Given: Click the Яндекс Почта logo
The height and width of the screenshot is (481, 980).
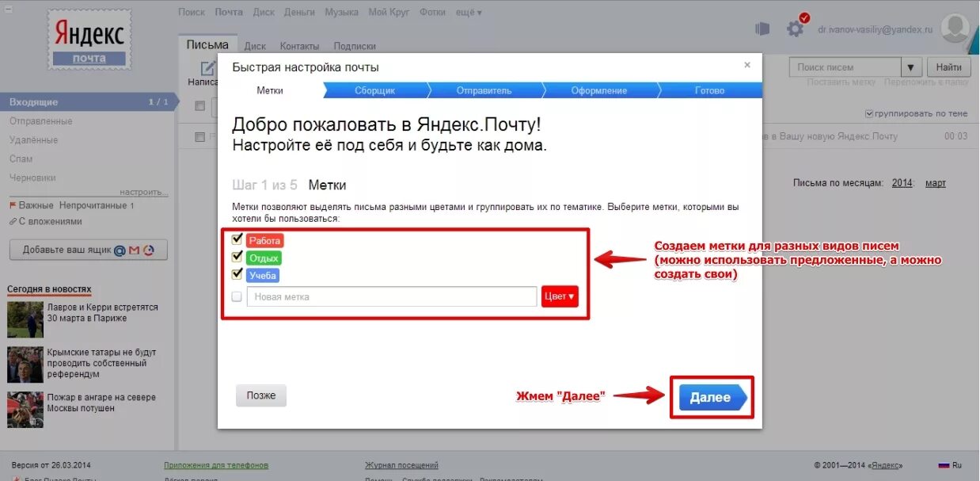Looking at the screenshot, I should click(89, 40).
